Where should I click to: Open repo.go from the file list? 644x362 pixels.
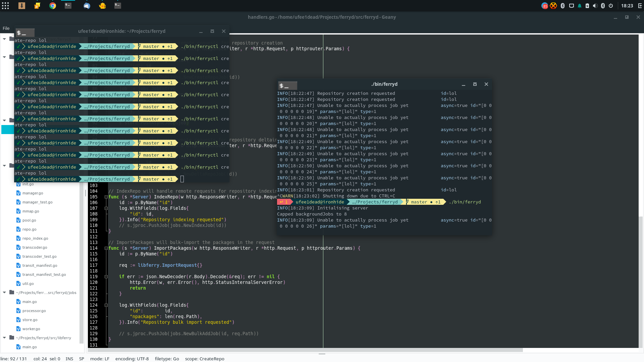pos(30,229)
